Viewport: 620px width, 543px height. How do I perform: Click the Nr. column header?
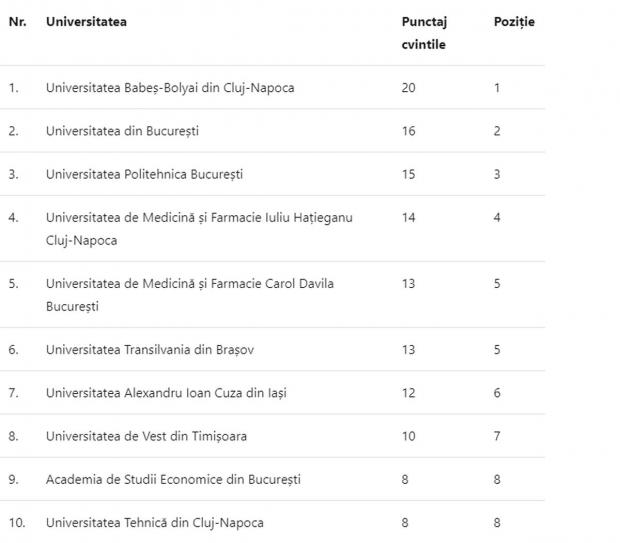click(x=17, y=22)
